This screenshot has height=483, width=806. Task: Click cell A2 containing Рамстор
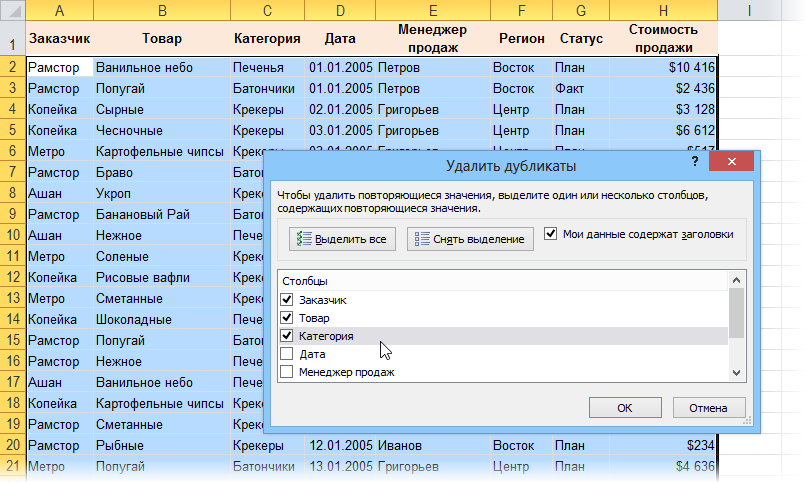59,67
